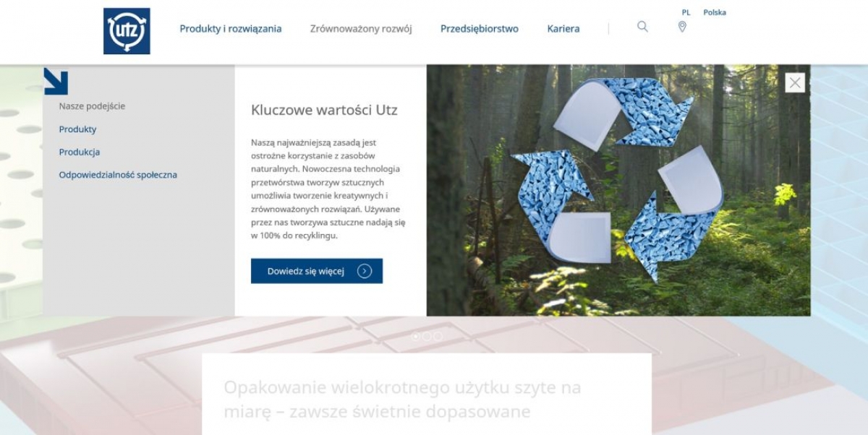Open the Zrównoważony rozwój menu

361,29
